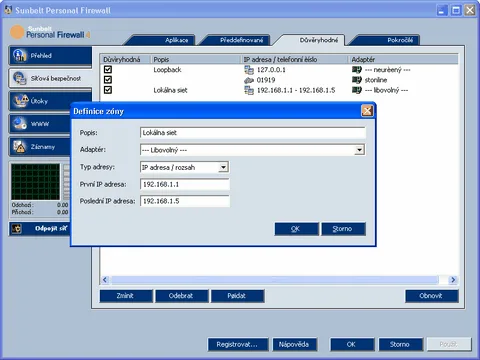Sort by the Adaptér column header

[403, 59]
